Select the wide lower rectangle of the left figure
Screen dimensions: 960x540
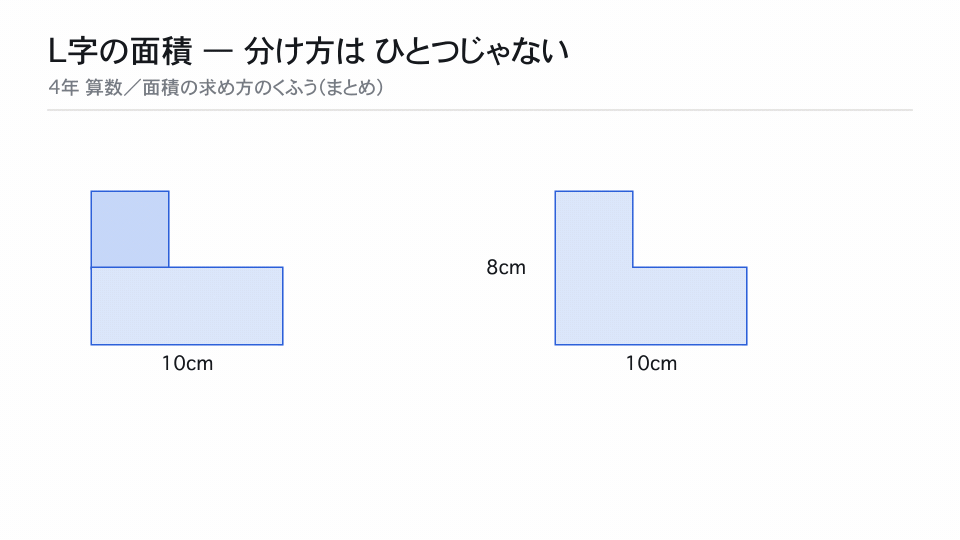[187, 306]
